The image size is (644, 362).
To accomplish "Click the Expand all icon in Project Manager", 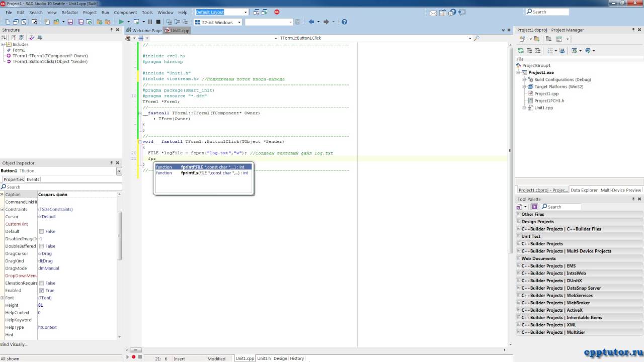I will [529, 50].
